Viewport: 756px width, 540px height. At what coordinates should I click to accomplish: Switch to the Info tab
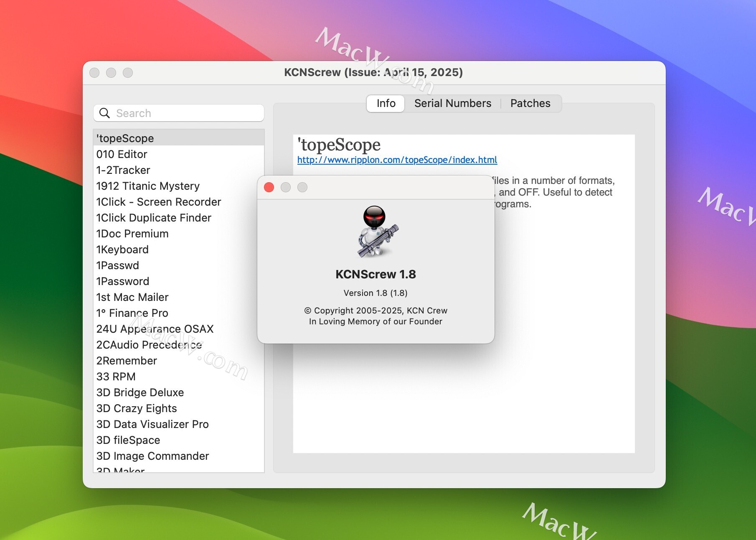click(386, 103)
